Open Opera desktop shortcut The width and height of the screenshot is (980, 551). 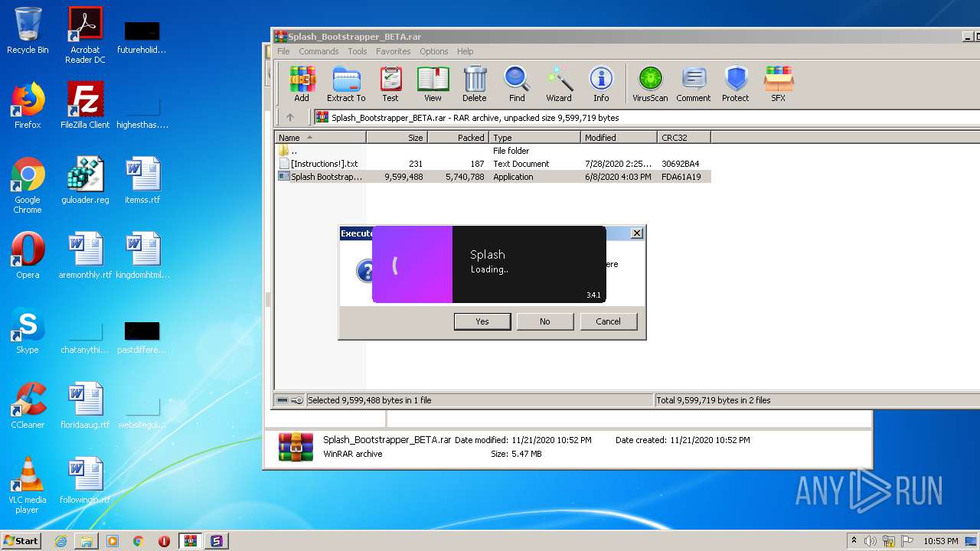coord(28,256)
